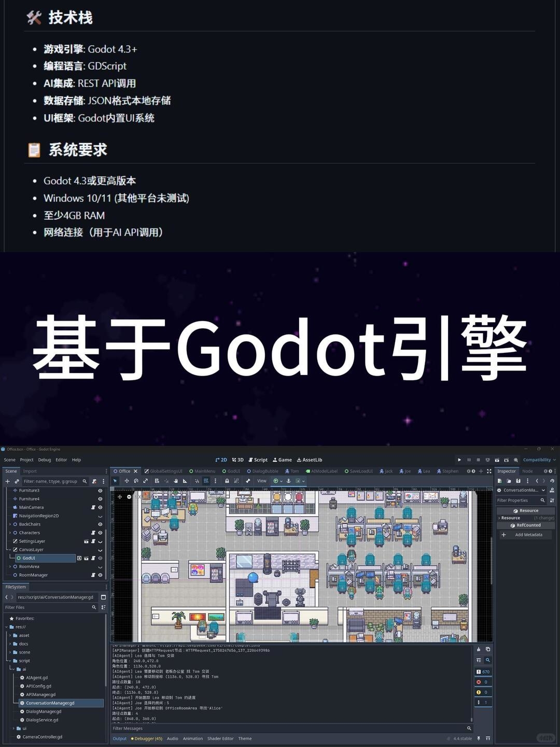This screenshot has height=747, width=560.
Task: Expand the BackChairs node
Action: pos(10,524)
